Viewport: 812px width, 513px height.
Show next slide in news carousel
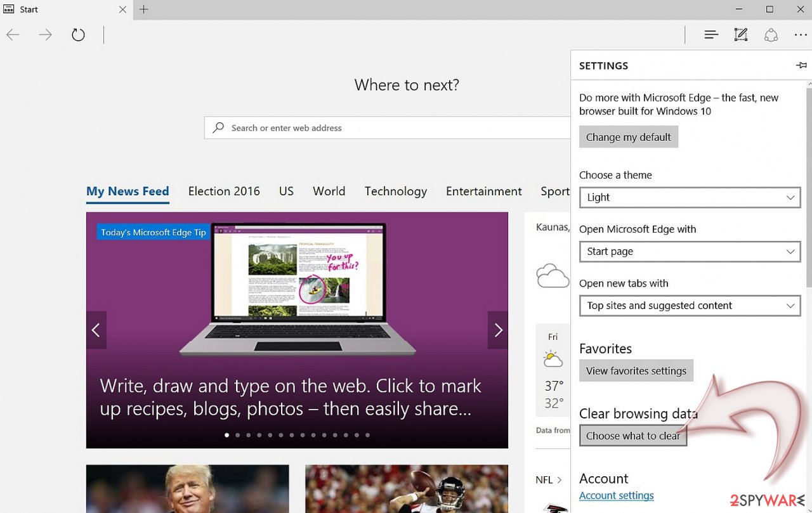(498, 330)
